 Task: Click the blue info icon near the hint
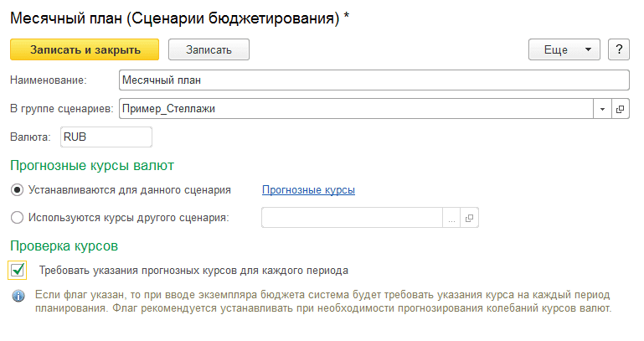18,296
